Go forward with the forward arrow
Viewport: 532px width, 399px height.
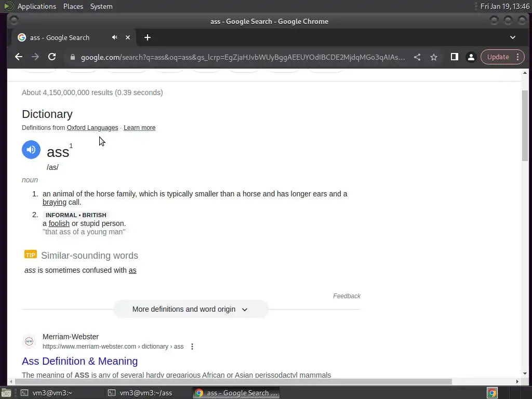click(35, 57)
